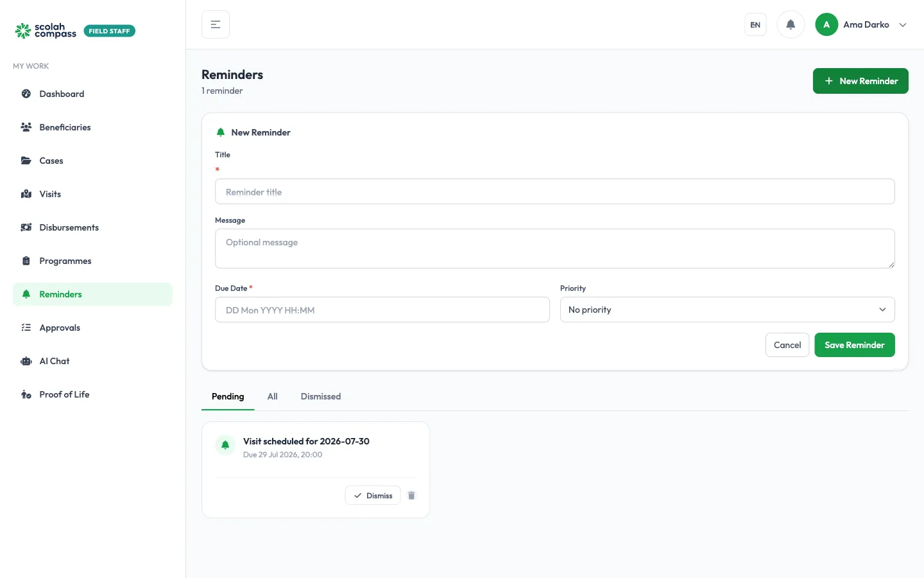Select 'Visit scheduled for 2026-07-30' title
The height and width of the screenshot is (578, 924).
[306, 441]
